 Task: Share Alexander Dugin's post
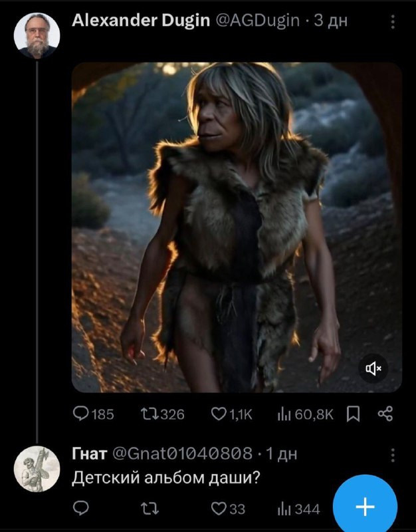385,415
